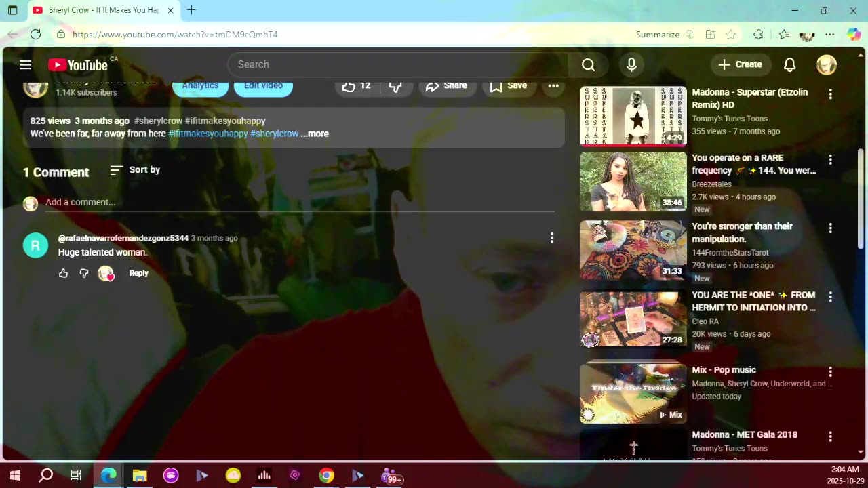
Task: Open the YouTube notifications bell
Action: click(789, 64)
